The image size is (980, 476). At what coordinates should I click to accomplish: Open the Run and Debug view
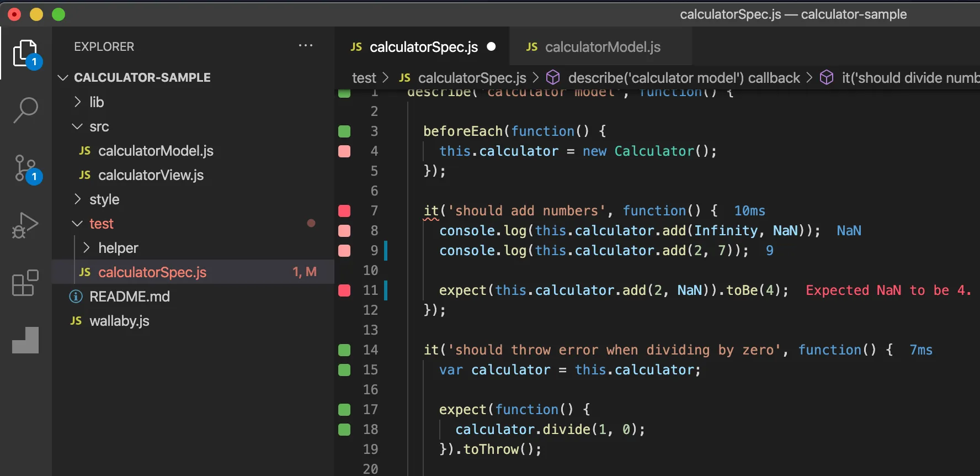pyautogui.click(x=25, y=225)
